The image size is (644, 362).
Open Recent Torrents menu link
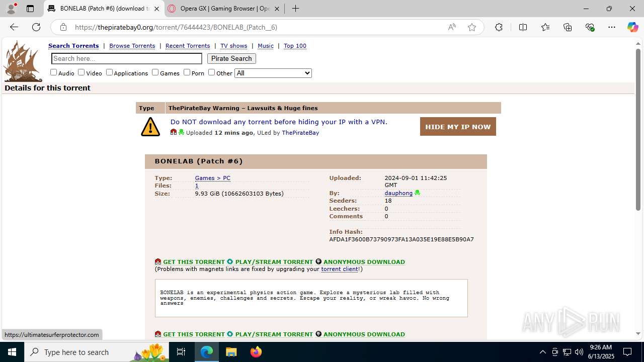[x=188, y=46]
